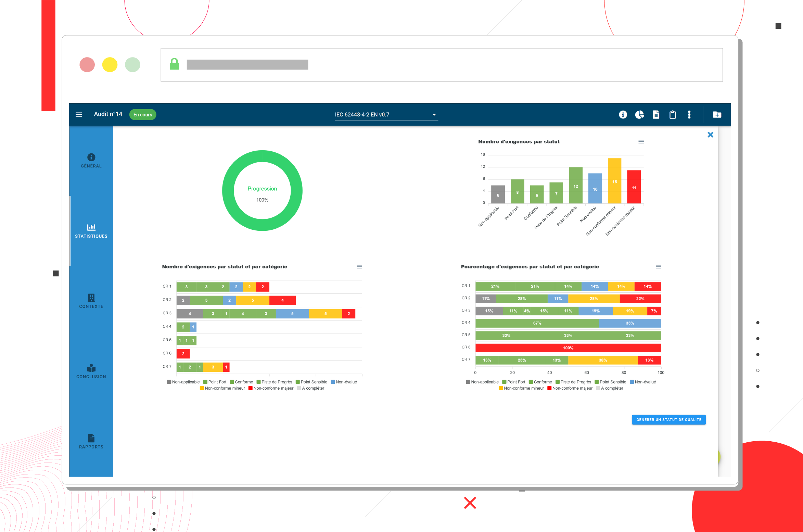This screenshot has height=532, width=803.
Task: Switch to Statistiques sidebar section
Action: click(91, 231)
